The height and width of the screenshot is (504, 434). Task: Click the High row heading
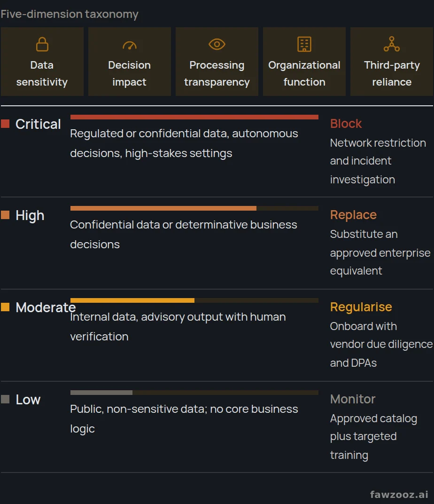(x=30, y=215)
